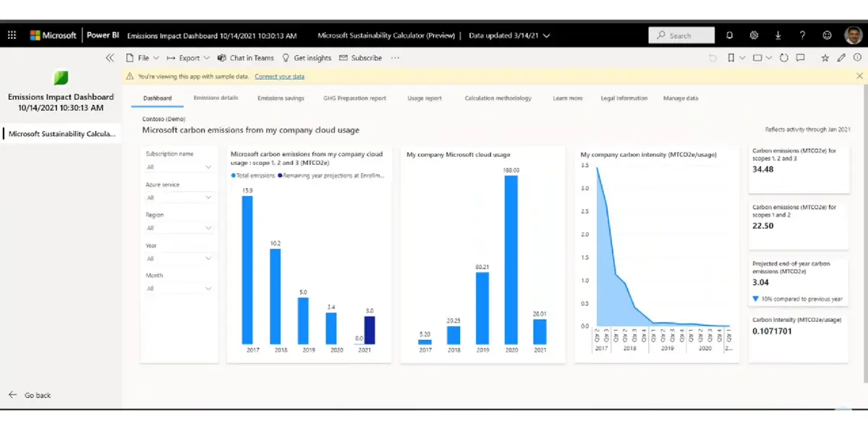868x434 pixels.
Task: Select Microsoft Sustainability Calcula... in sidebar
Action: click(61, 134)
